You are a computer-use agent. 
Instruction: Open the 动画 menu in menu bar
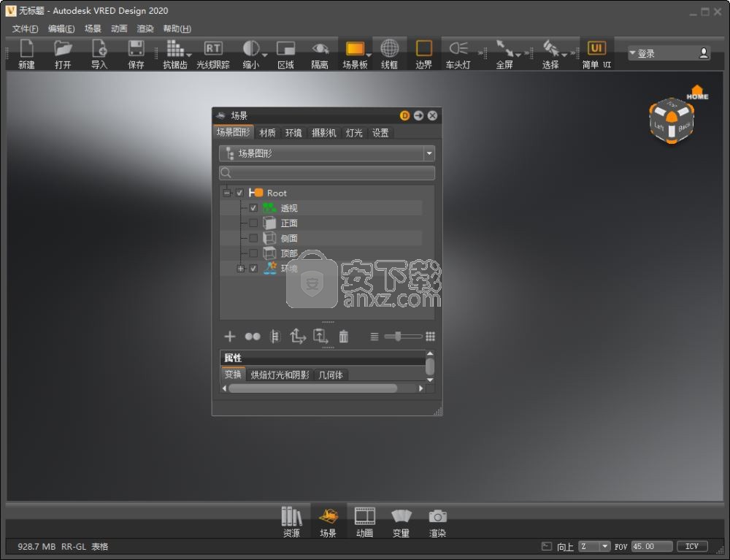(x=119, y=29)
